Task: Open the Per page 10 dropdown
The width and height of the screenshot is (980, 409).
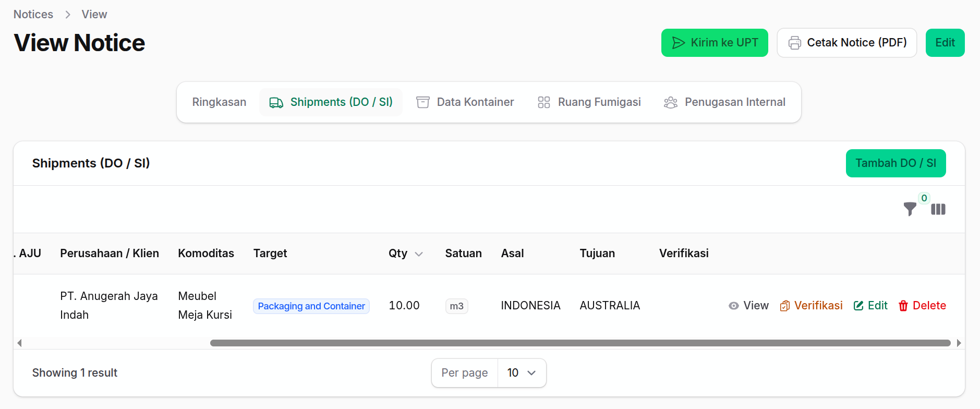Action: point(522,373)
